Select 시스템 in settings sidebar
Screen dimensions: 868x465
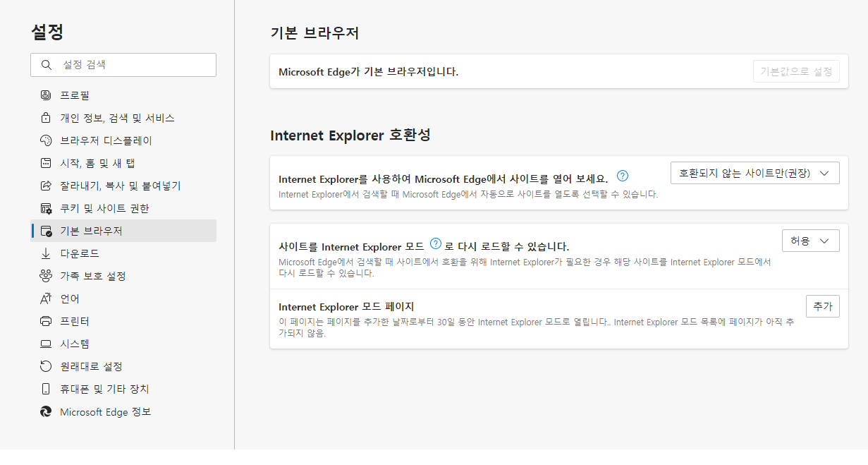[x=123, y=344]
